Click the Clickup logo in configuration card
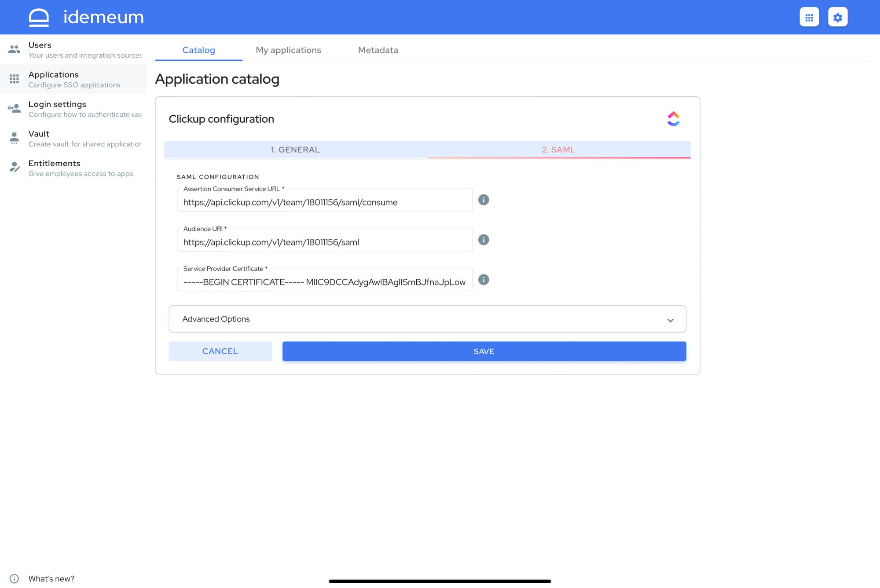The image size is (880, 588). (673, 119)
